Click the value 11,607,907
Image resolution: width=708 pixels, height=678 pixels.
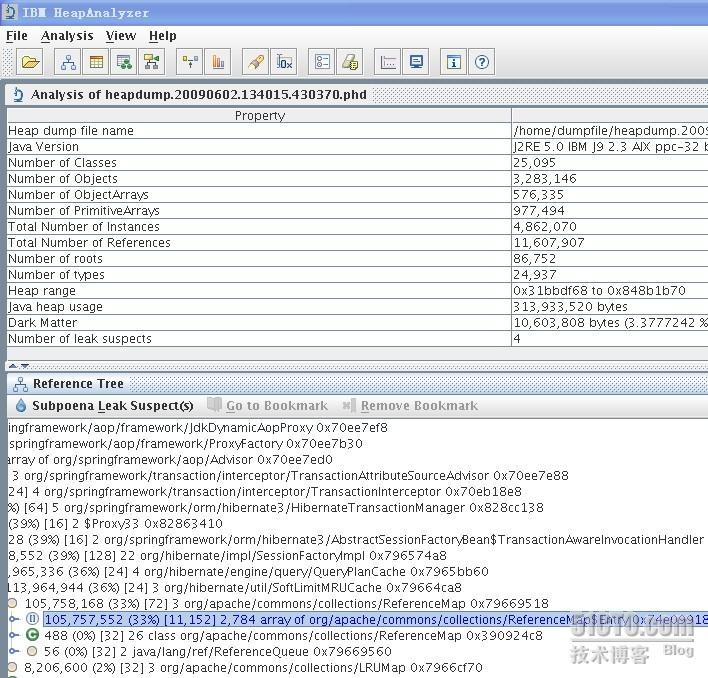[549, 243]
